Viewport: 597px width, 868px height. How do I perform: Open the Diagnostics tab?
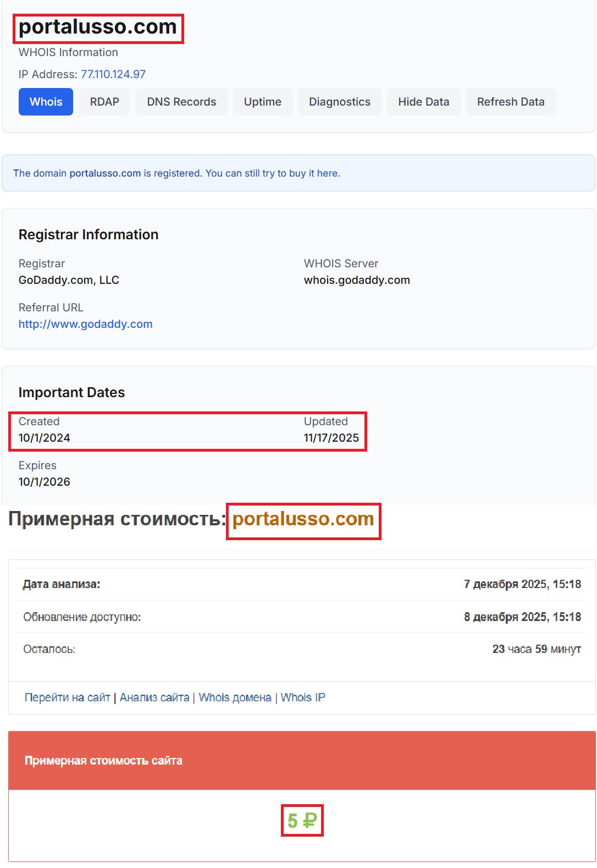pyautogui.click(x=339, y=102)
